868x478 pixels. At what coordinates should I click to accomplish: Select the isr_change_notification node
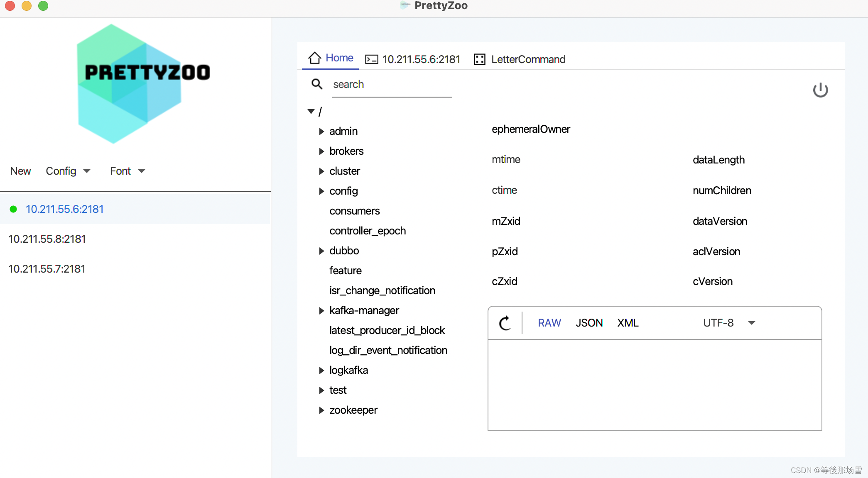click(x=382, y=291)
